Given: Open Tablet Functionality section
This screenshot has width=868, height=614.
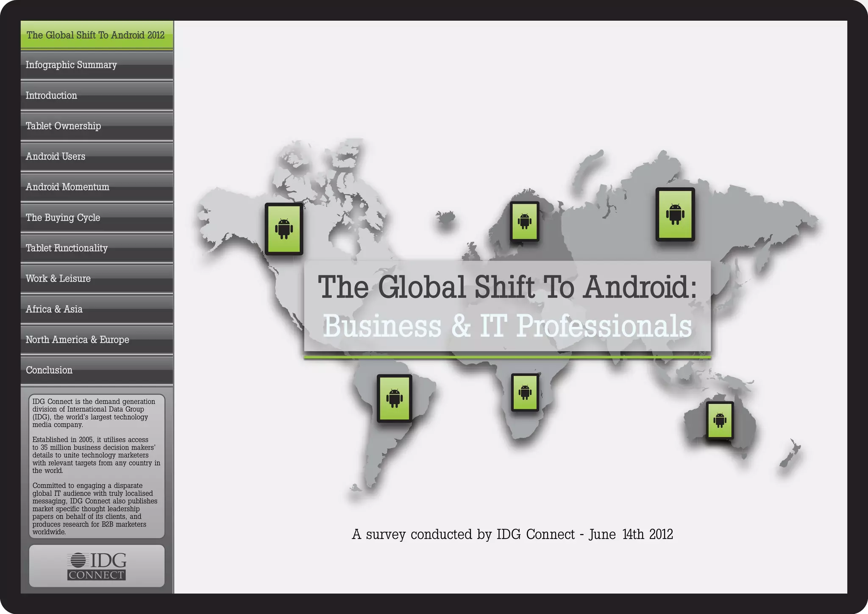Looking at the screenshot, I should (97, 248).
